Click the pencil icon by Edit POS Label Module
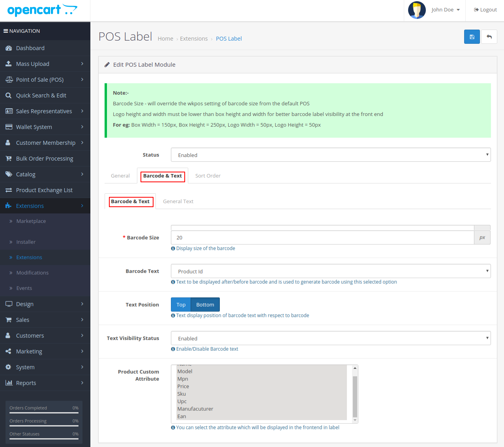 coord(107,65)
